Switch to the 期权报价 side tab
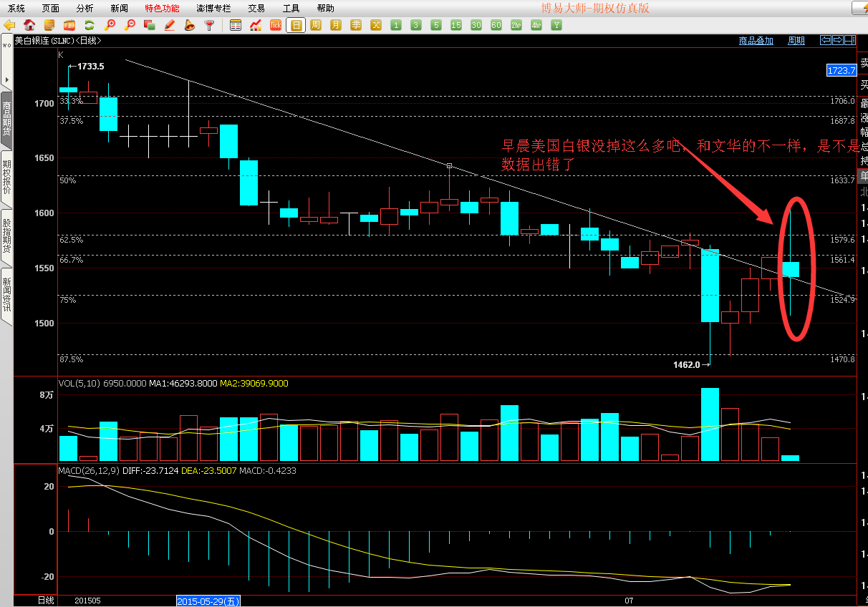 click(x=6, y=177)
